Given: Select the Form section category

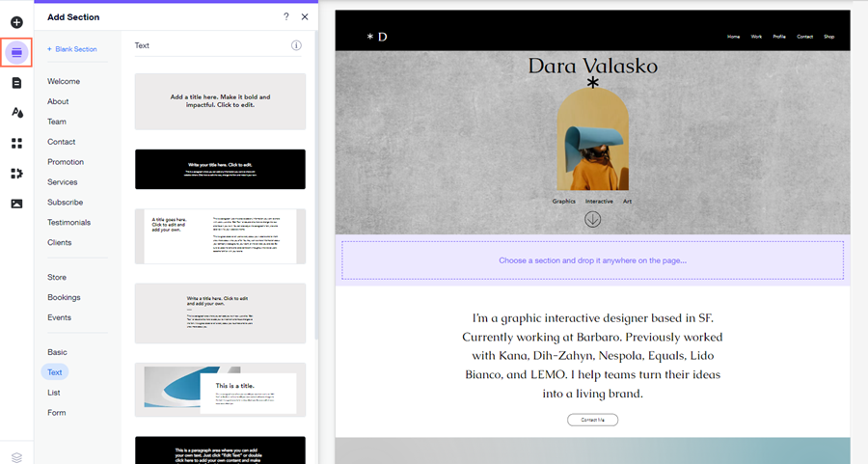Looking at the screenshot, I should pyautogui.click(x=57, y=413).
